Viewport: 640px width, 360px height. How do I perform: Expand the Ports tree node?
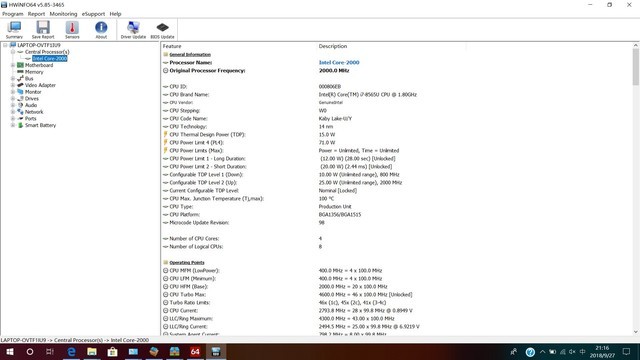[13, 118]
